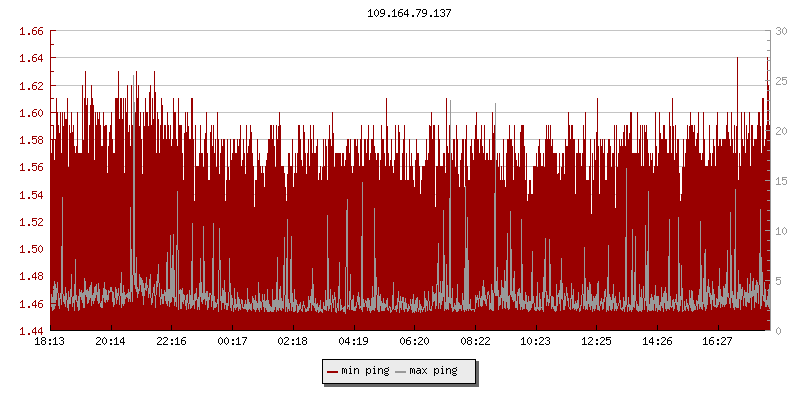Click the 20:14 time axis label
This screenshot has width=800, height=400.
tap(110, 342)
